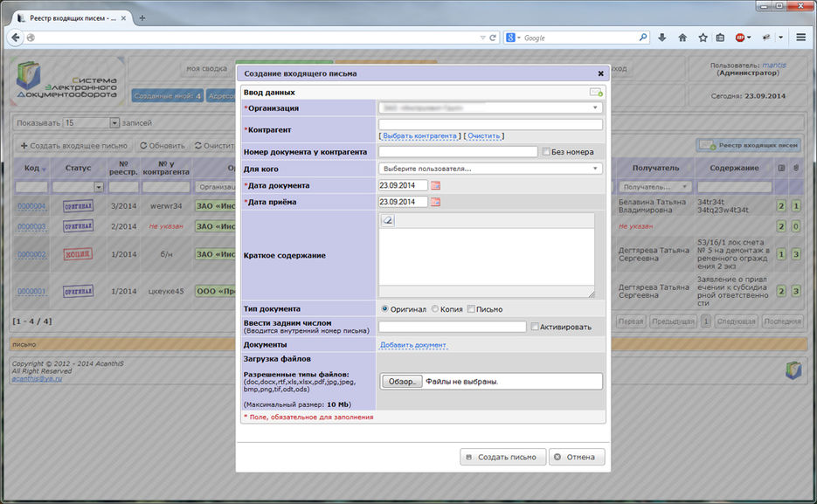Image resolution: width=817 pixels, height=504 pixels.
Task: Go to Последняя page
Action: click(781, 321)
